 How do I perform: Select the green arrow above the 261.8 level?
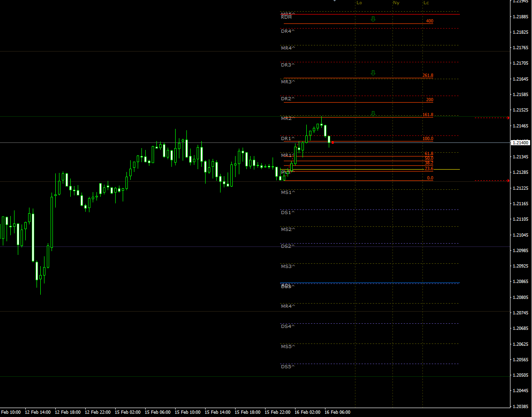click(373, 73)
